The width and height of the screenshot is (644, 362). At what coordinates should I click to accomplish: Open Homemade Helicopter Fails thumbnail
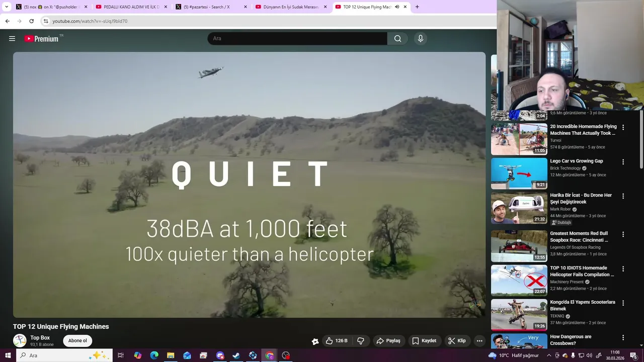coord(519,281)
